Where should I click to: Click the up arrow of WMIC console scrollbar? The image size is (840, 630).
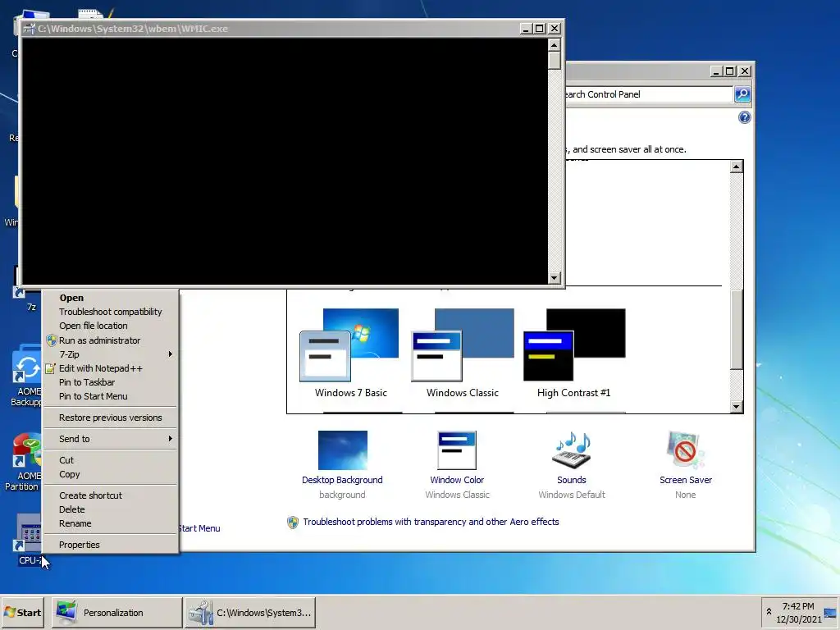tap(555, 45)
